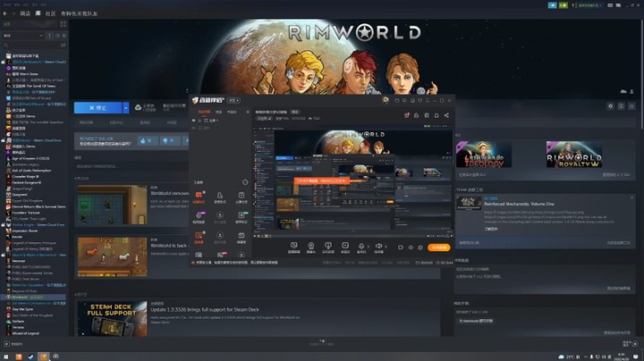644x361 pixels.
Task: Click the share icon in the streaming app header
Action: click(x=446, y=115)
